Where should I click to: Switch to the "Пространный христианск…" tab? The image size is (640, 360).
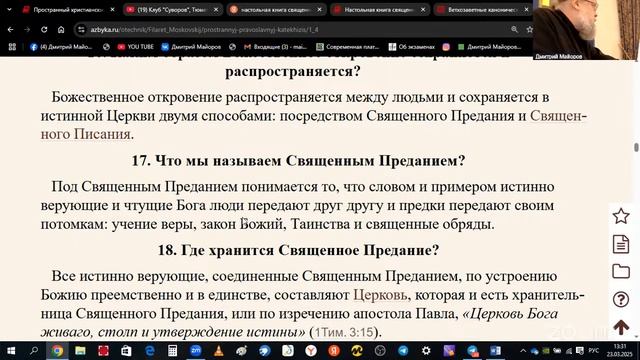pos(68,9)
